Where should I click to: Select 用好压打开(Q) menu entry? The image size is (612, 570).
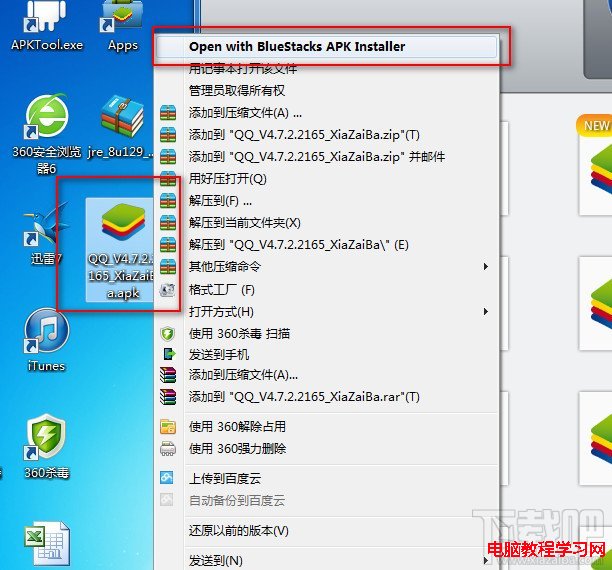click(x=326, y=178)
